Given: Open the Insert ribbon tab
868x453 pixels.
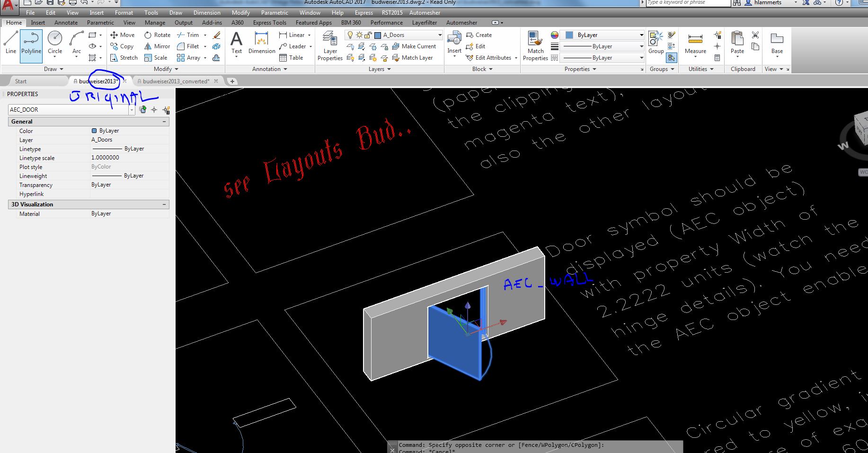Looking at the screenshot, I should coord(38,23).
